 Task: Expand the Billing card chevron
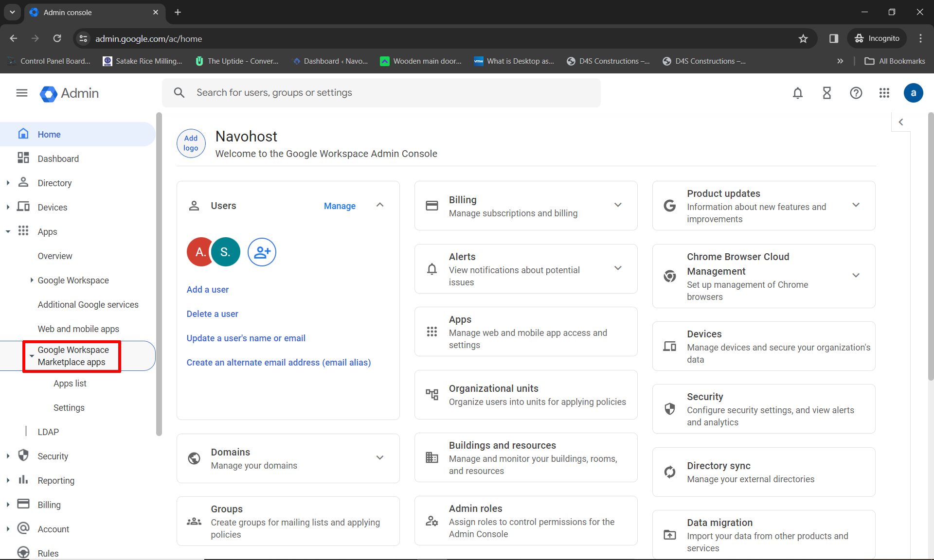(x=618, y=205)
